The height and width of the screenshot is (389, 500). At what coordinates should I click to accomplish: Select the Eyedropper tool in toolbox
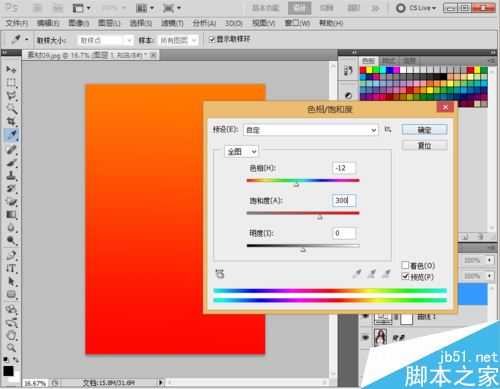[11, 135]
